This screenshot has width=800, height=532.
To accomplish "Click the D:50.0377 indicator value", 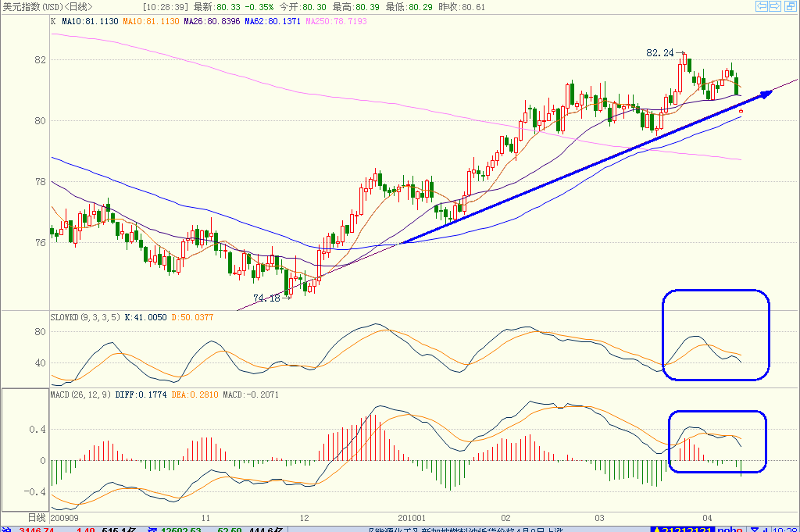I will point(192,317).
